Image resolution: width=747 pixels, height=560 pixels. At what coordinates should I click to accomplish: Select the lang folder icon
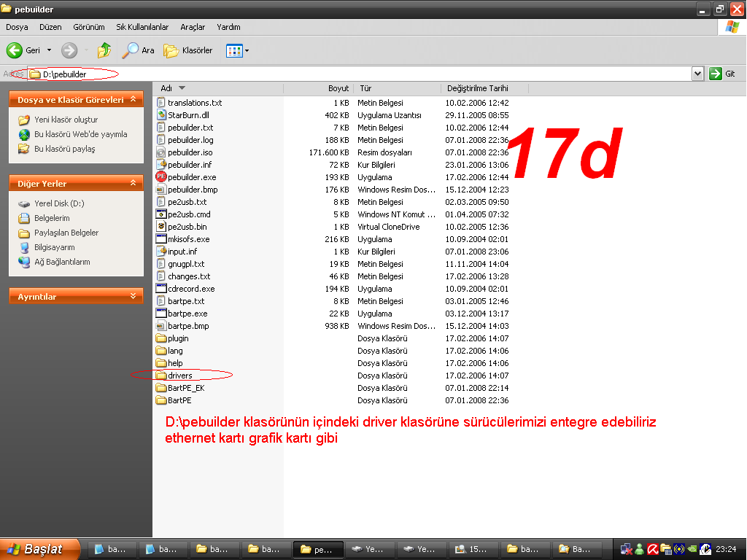coord(161,351)
